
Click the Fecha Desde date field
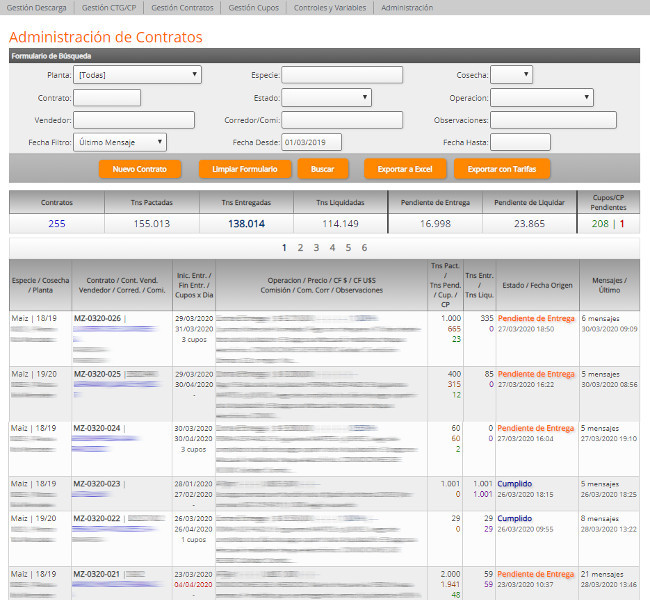click(311, 142)
